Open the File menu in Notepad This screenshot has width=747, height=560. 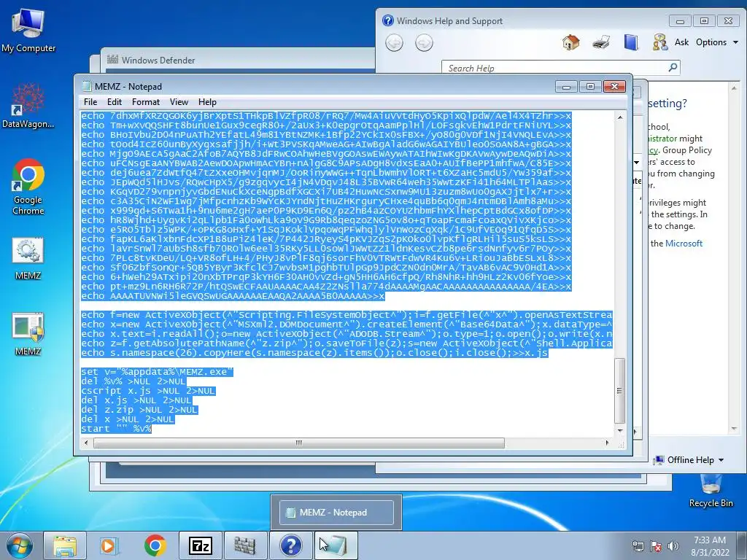pyautogui.click(x=90, y=102)
